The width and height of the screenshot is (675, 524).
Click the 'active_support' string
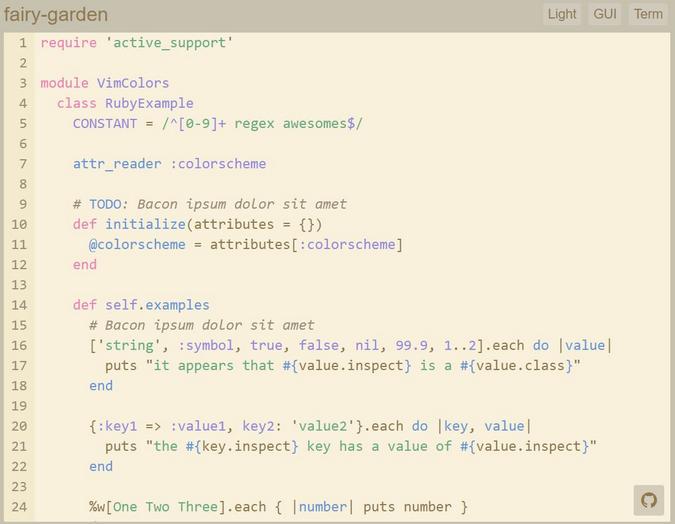point(170,43)
